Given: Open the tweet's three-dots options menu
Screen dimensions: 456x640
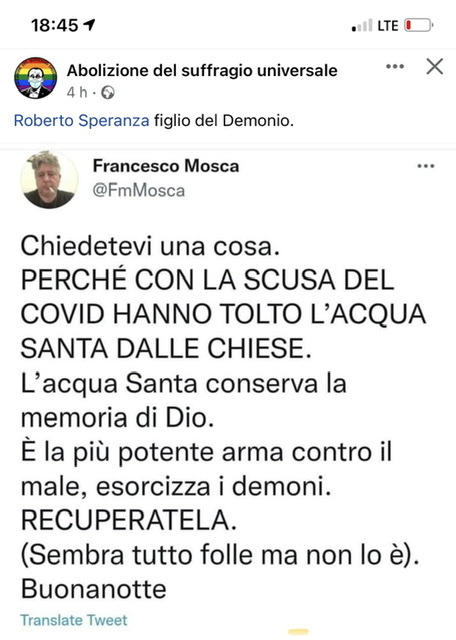Looking at the screenshot, I should [x=425, y=166].
